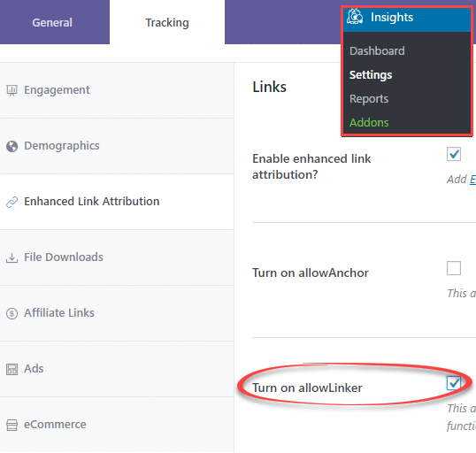Open Settings in the Insights menu
This screenshot has height=453, width=476.
point(371,74)
